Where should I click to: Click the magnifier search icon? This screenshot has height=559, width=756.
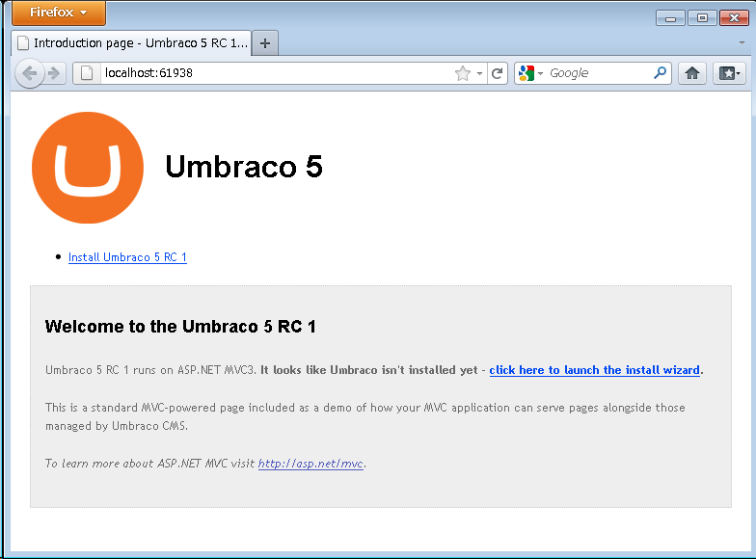tap(660, 73)
